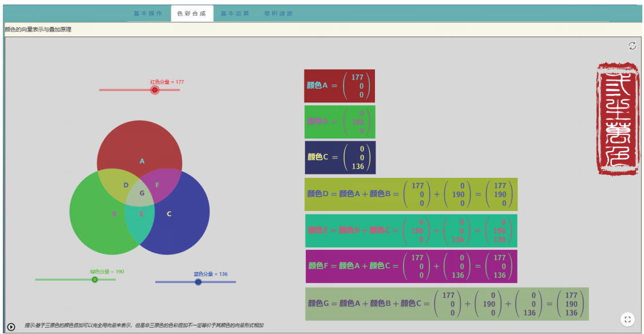Viewport: 644px width, 334px height.
Task: Select the 色彩合成 tab
Action: (x=192, y=13)
